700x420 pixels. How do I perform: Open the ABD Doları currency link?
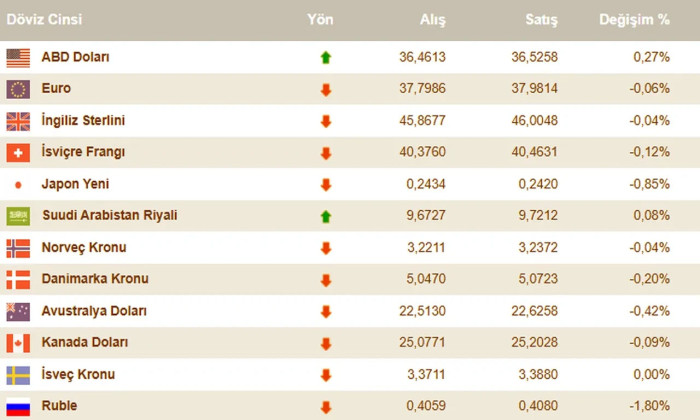coord(75,57)
